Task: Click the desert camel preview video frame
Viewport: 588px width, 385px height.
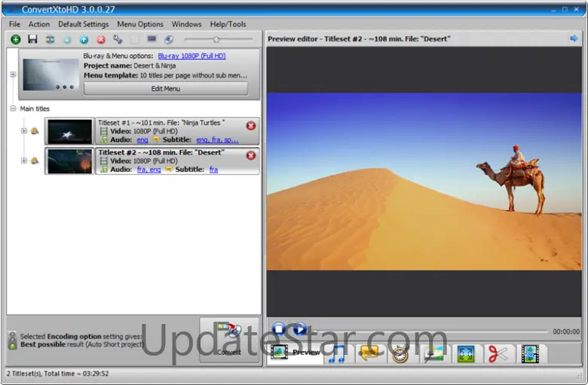Action: [424, 182]
